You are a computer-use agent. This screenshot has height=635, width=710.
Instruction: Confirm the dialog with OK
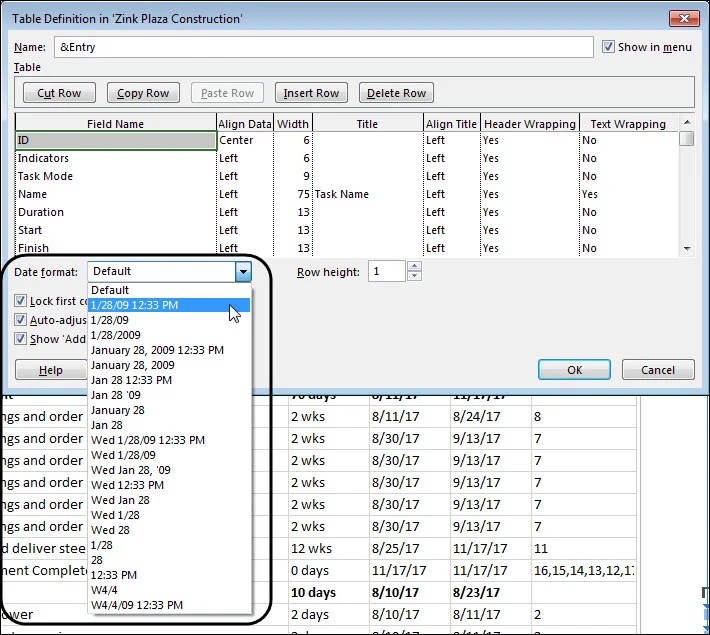pos(574,370)
